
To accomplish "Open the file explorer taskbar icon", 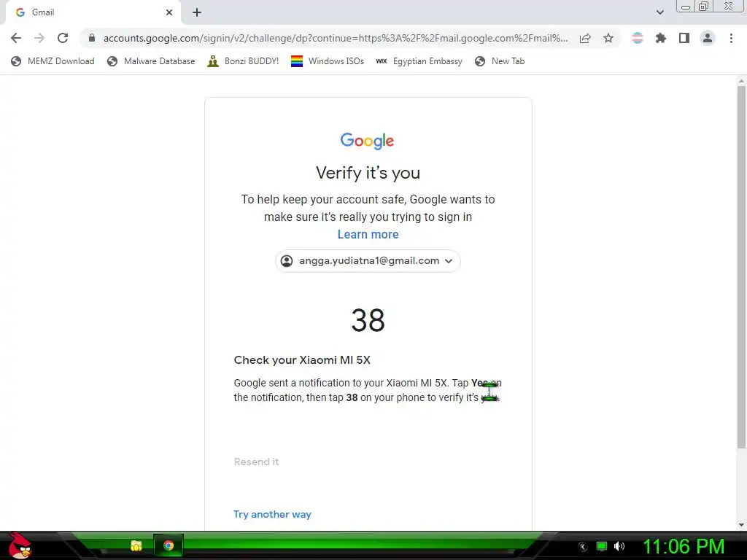I will 136,545.
